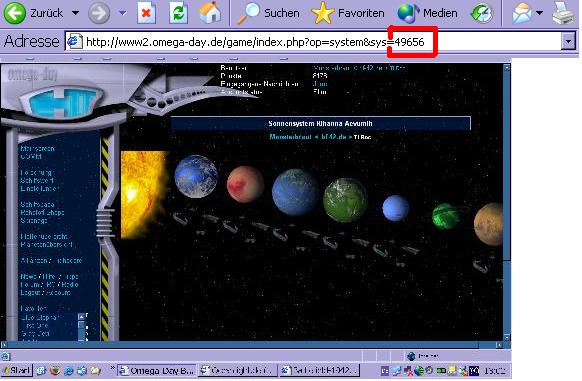Open the history clock icon
The image size is (582, 381).
(x=481, y=13)
